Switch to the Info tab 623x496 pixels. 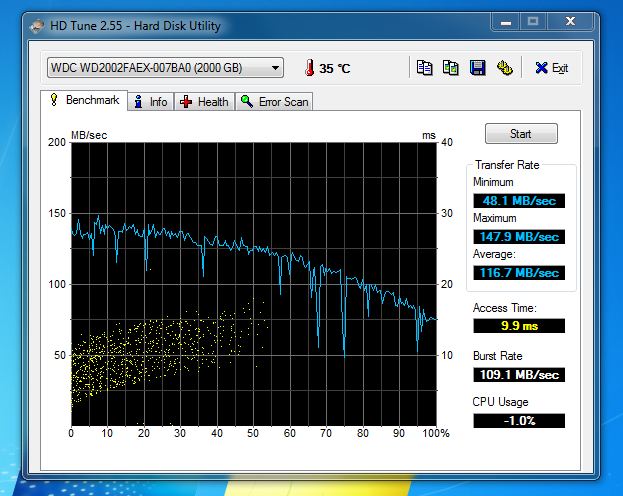click(x=151, y=102)
